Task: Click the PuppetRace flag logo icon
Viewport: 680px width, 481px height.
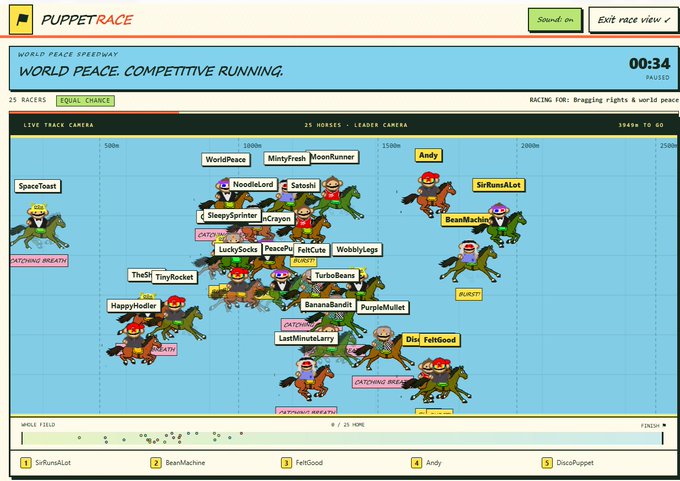Action: tap(21, 20)
